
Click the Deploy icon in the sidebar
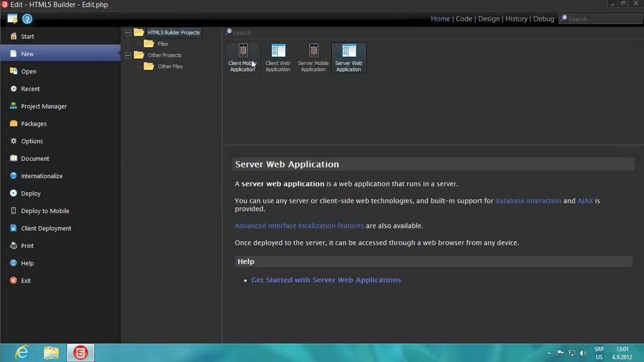14,193
